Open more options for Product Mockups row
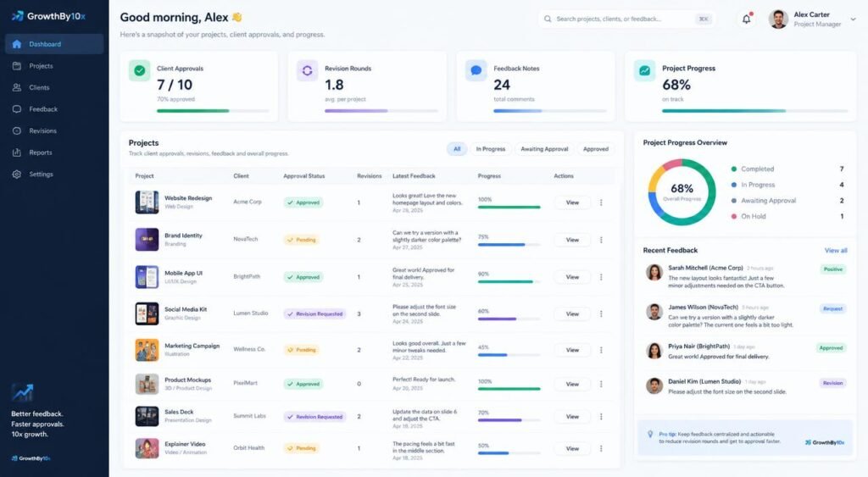Image resolution: width=868 pixels, height=477 pixels. [601, 384]
